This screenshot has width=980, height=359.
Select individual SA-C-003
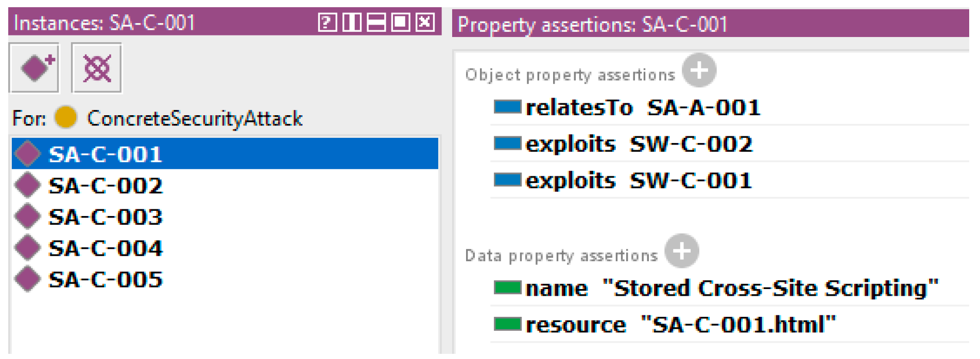105,217
